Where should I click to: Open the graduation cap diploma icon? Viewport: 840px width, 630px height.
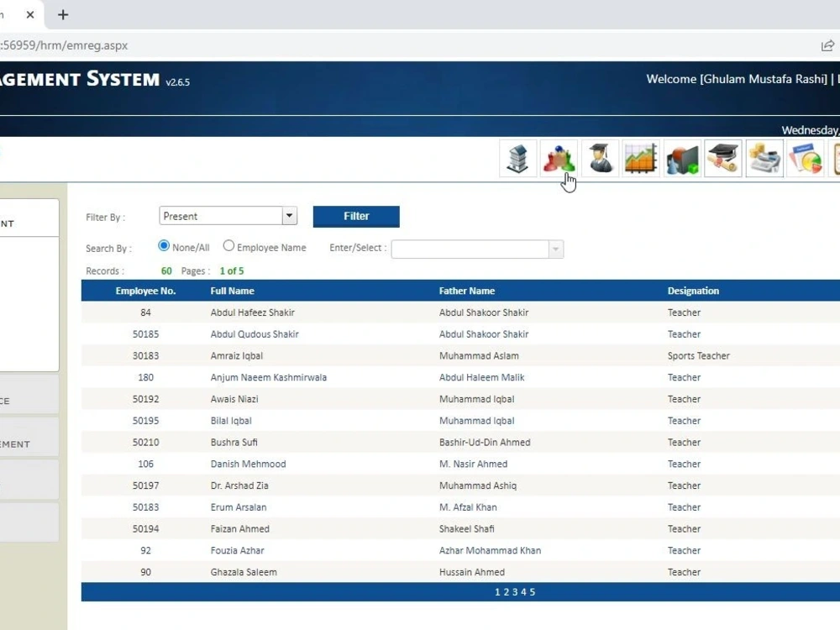pos(723,159)
